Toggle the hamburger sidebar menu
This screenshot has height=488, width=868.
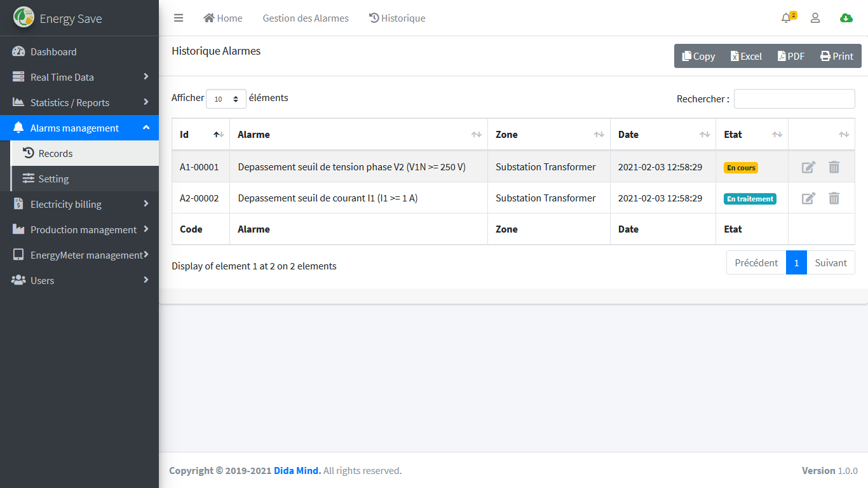[x=179, y=18]
